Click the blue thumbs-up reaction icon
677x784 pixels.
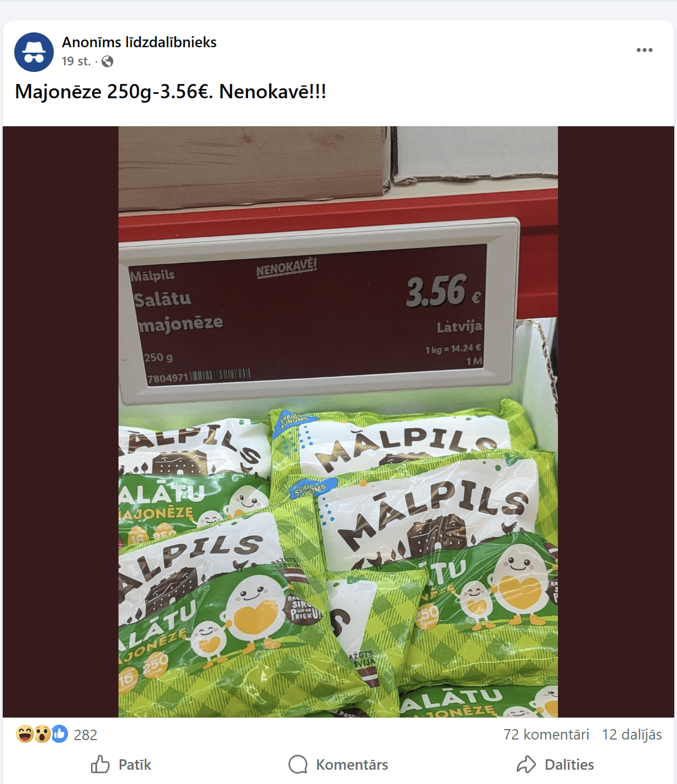[x=60, y=734]
